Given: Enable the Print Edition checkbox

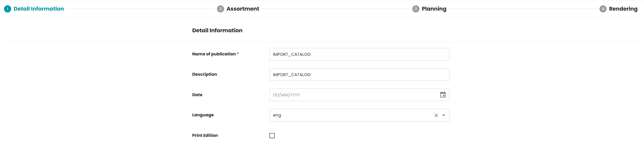Looking at the screenshot, I should point(272,136).
